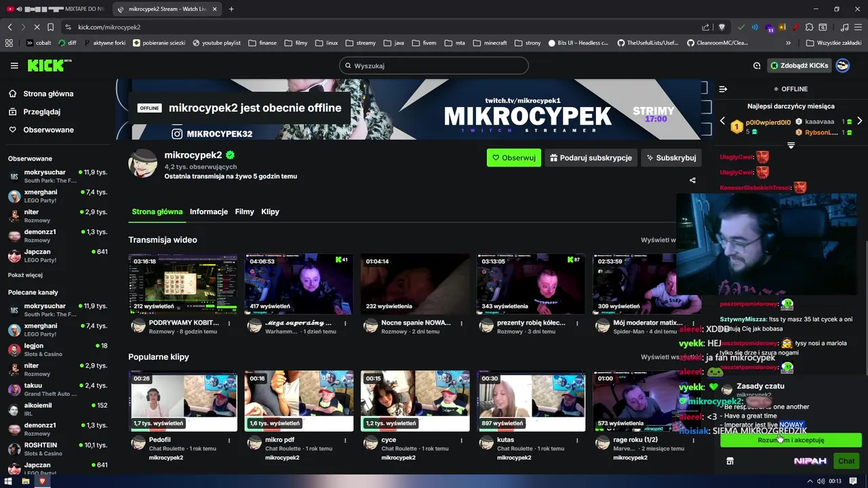Open the finanse bookmarks folder
868x488 pixels.
pyautogui.click(x=262, y=43)
